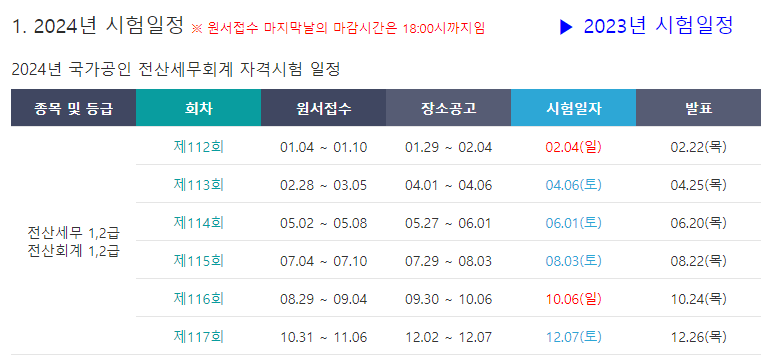Click venue notice 07.29 ~ 08.03
This screenshot has height=361, width=775.
pyautogui.click(x=449, y=261)
